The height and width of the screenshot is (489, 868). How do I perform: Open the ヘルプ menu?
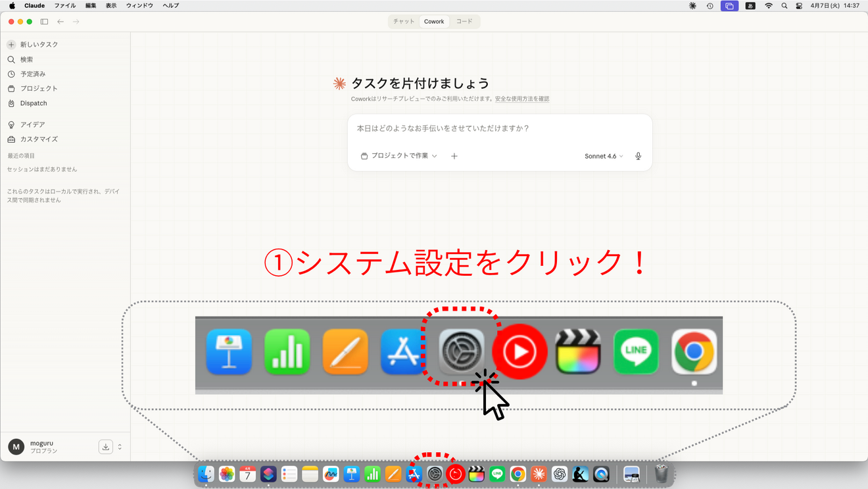[171, 5]
